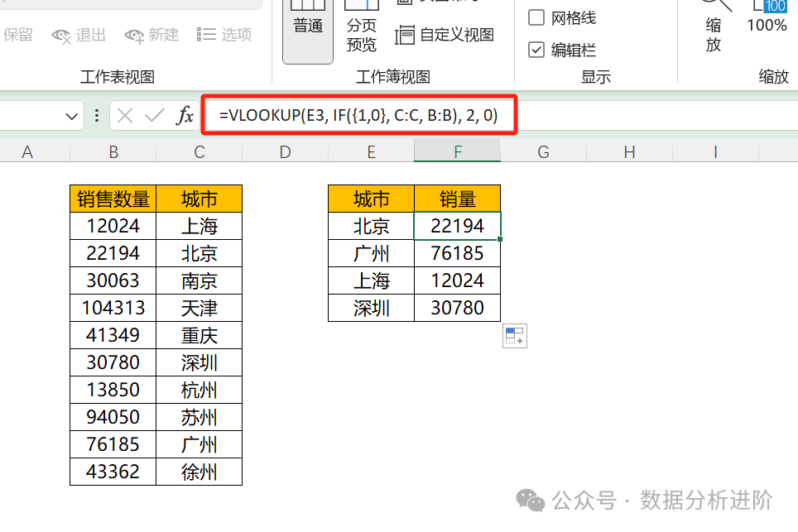
Task: Click the formula bar vertical dots handle
Action: point(97,116)
